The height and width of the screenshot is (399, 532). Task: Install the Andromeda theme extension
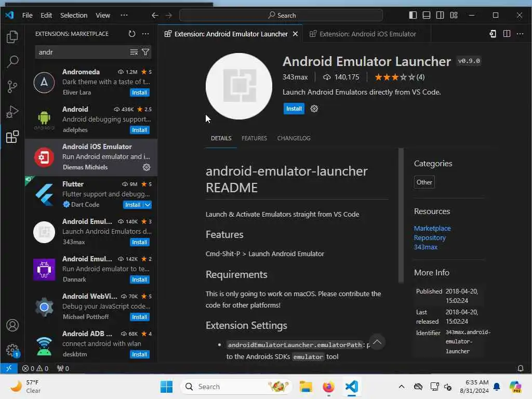tap(139, 92)
